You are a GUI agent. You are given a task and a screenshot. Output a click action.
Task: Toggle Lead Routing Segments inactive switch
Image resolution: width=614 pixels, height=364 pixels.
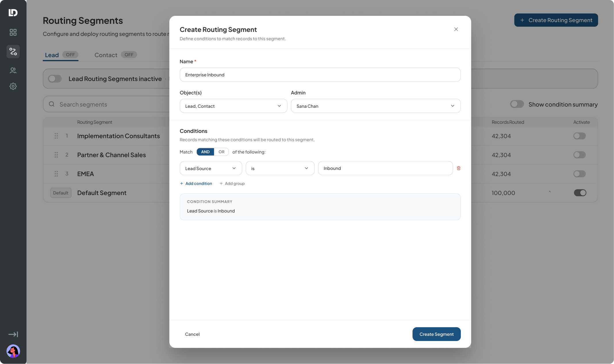pos(55,79)
